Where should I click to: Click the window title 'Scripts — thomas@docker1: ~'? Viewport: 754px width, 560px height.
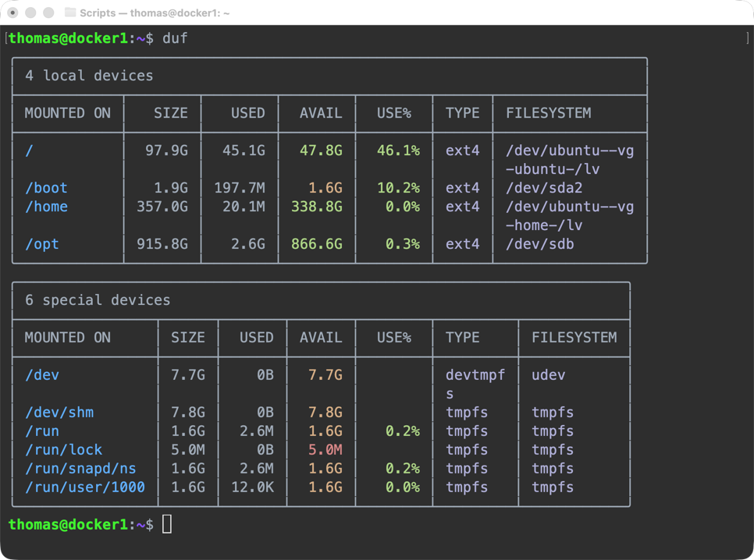pyautogui.click(x=155, y=12)
